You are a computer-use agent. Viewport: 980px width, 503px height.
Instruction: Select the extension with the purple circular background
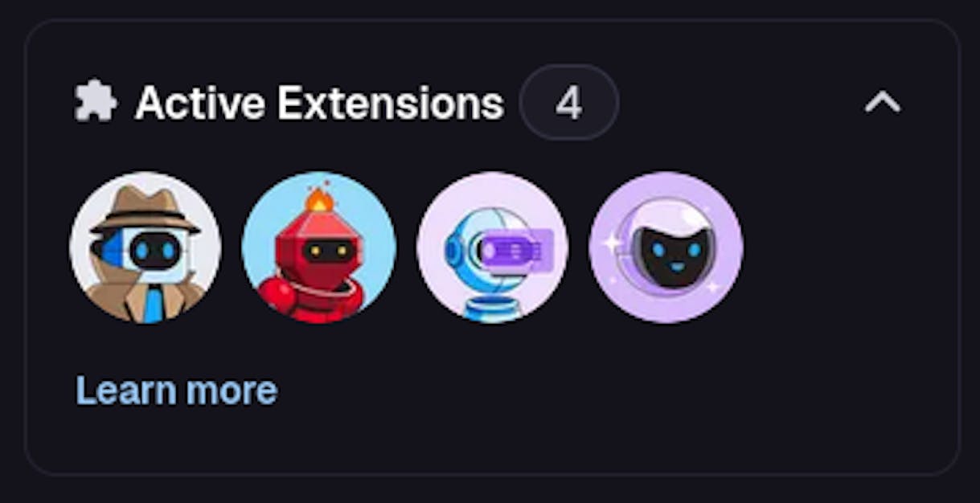click(x=666, y=247)
